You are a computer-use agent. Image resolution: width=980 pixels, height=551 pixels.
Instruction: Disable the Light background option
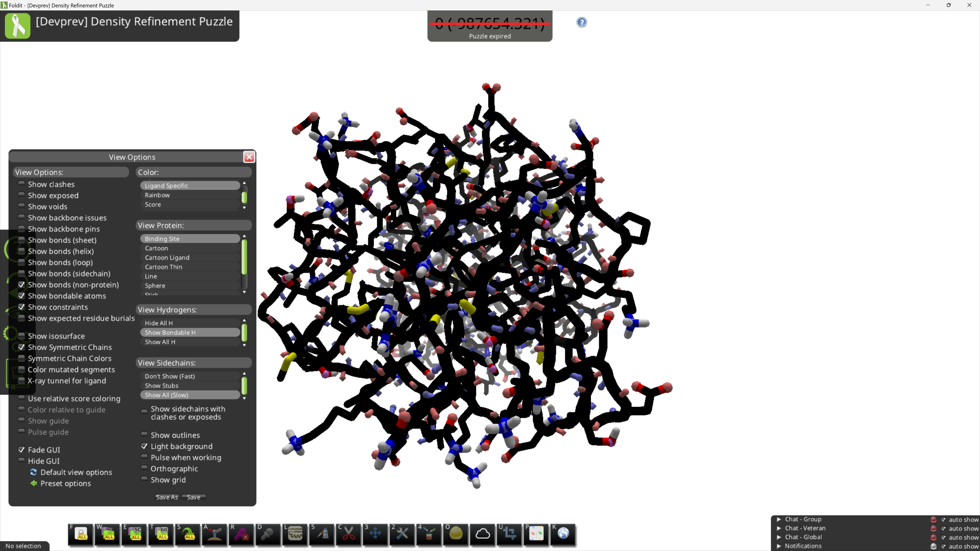[144, 446]
